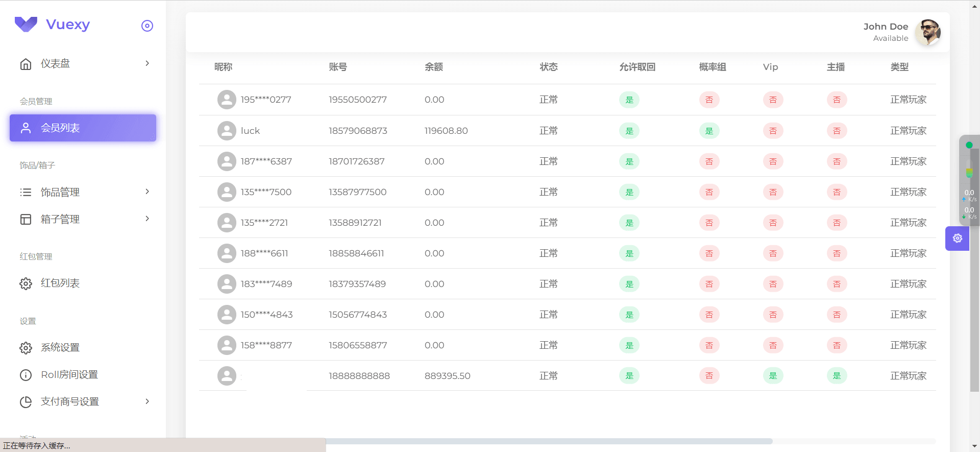This screenshot has width=980, height=452.
Task: Click the 箱子管理 layout icon
Action: click(x=26, y=220)
